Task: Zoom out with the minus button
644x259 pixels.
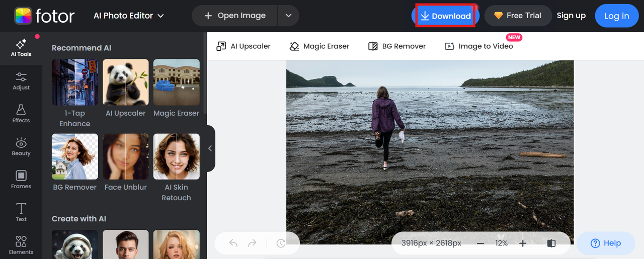Action: click(480, 243)
